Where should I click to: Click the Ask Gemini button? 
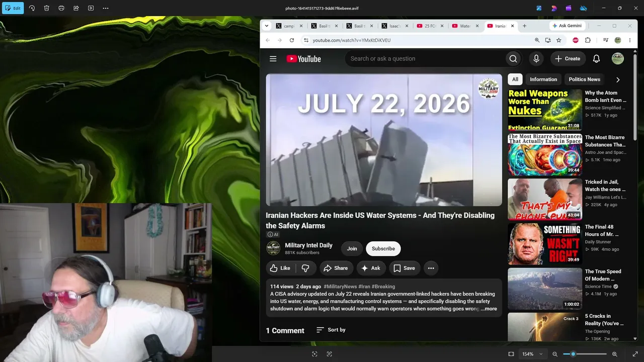tap(567, 26)
